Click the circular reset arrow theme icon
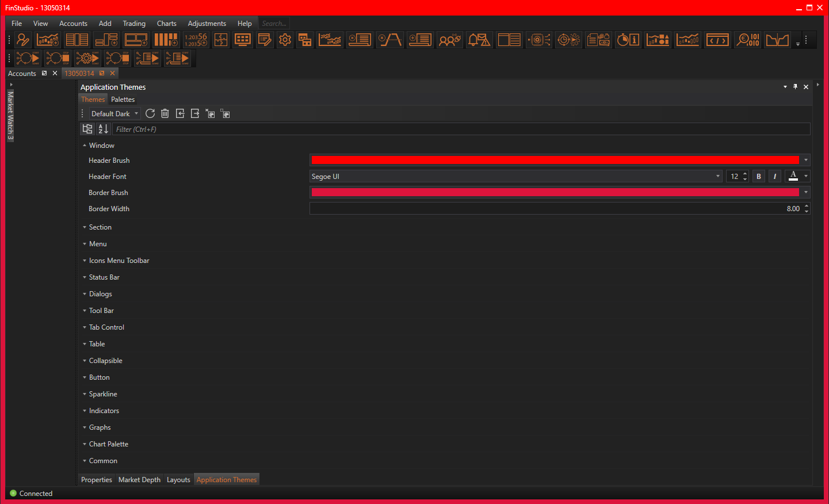The height and width of the screenshot is (504, 829). pos(150,114)
